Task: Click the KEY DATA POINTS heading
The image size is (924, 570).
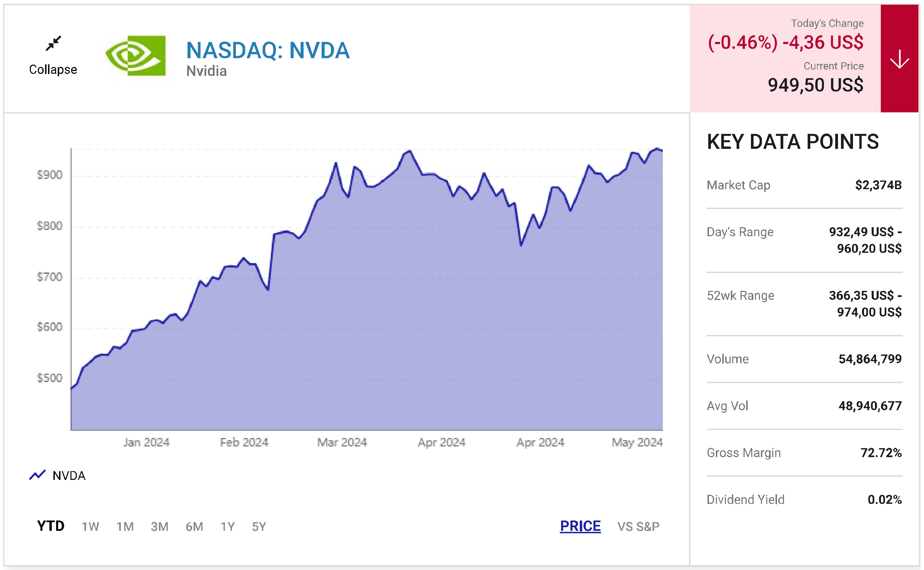Action: tap(792, 142)
